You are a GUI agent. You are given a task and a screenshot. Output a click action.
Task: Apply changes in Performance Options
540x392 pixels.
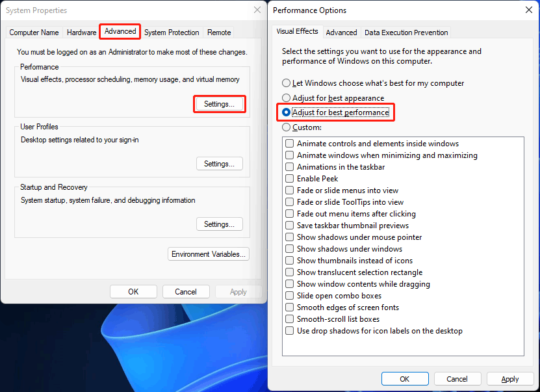tap(510, 378)
